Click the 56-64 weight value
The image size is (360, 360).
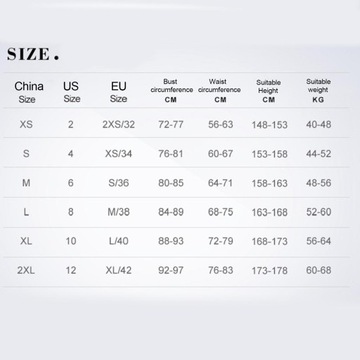tap(319, 241)
